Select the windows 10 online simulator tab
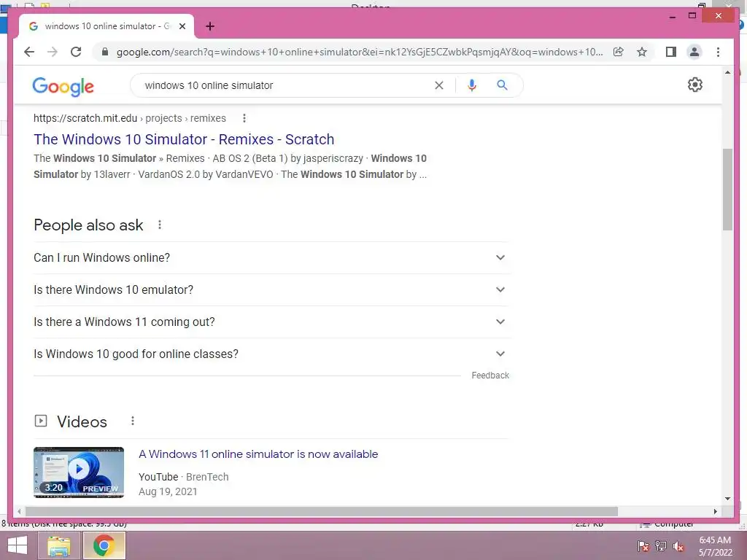Image resolution: width=747 pixels, height=560 pixels. pos(107,26)
